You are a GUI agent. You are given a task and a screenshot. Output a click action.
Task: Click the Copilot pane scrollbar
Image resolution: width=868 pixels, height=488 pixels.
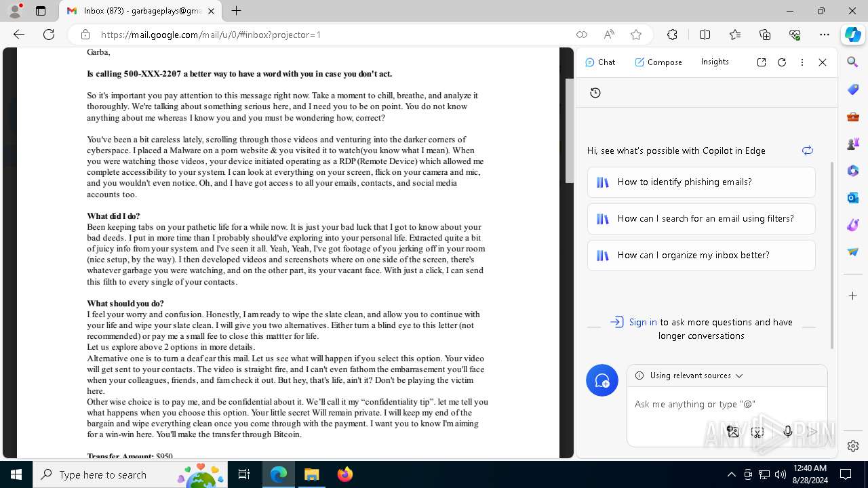tap(833, 256)
